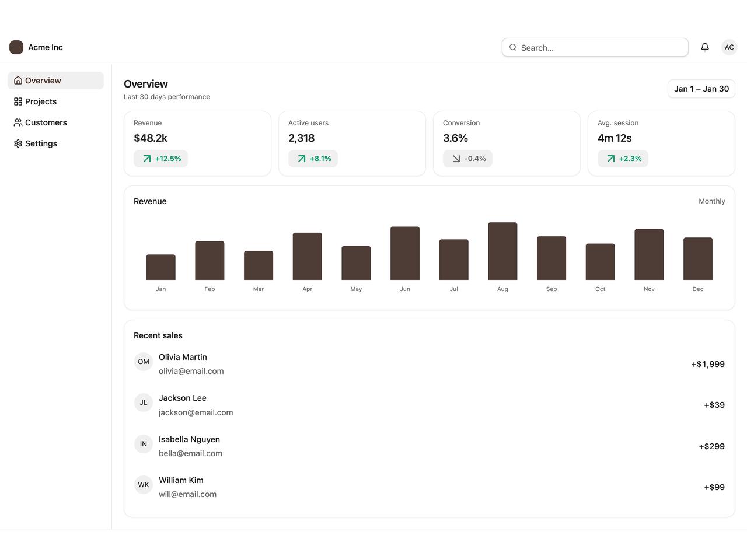Click Last 30 days performance subtitle
This screenshot has width=747, height=560.
coord(167,97)
